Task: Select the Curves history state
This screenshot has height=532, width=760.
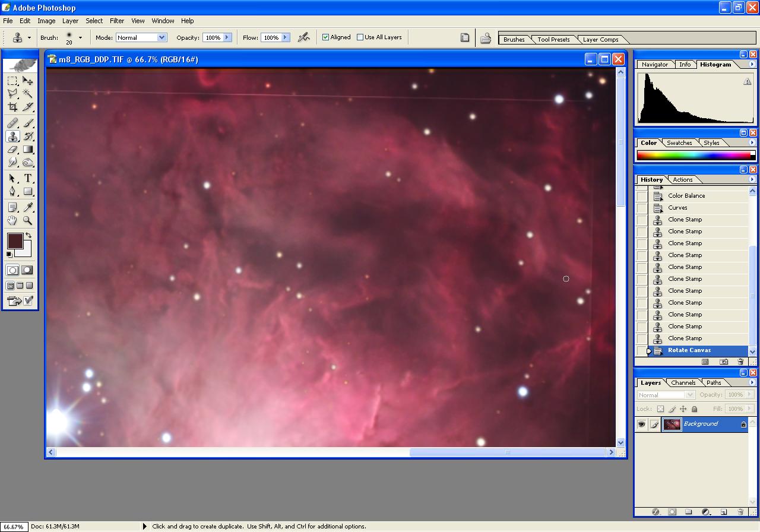Action: coord(677,208)
